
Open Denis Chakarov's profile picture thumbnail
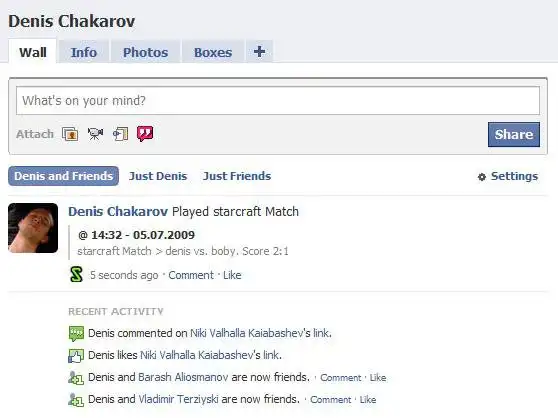point(33,228)
